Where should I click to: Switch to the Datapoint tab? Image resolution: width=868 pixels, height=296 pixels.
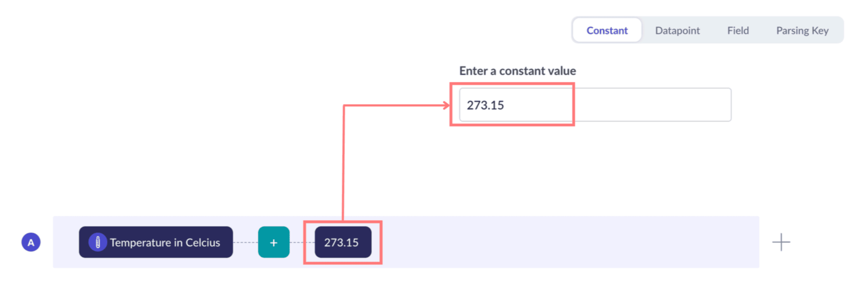coord(677,30)
